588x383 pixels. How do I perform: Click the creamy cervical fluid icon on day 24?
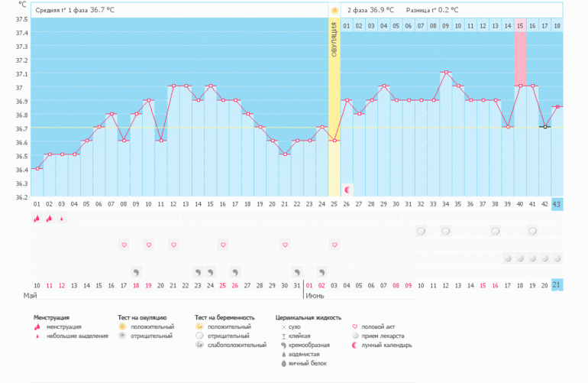pyautogui.click(x=322, y=271)
